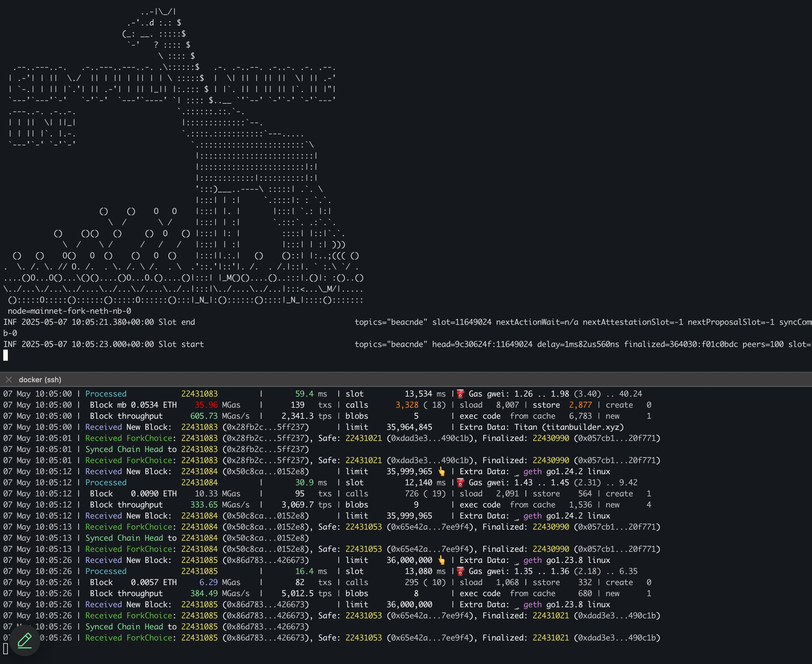The height and width of the screenshot is (664, 812).
Task: Click exec code from cache 1,536 value
Action: tap(580, 505)
